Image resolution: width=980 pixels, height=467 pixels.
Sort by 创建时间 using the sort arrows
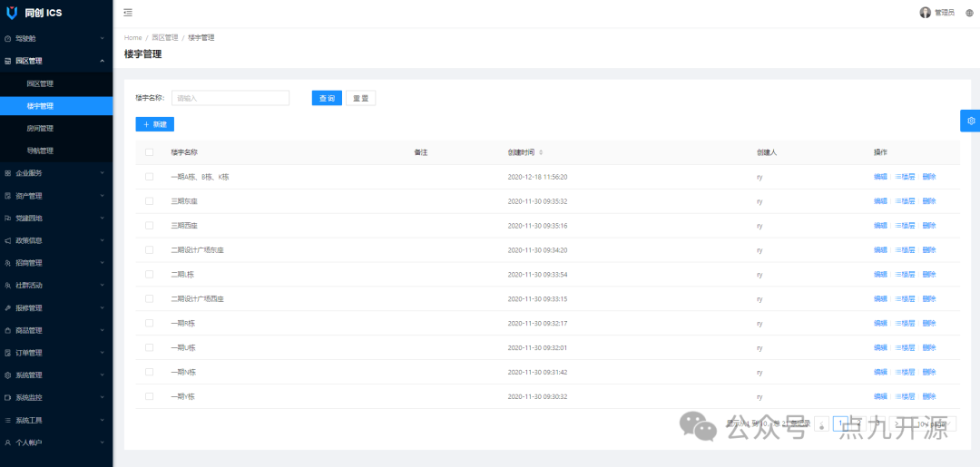tap(541, 152)
